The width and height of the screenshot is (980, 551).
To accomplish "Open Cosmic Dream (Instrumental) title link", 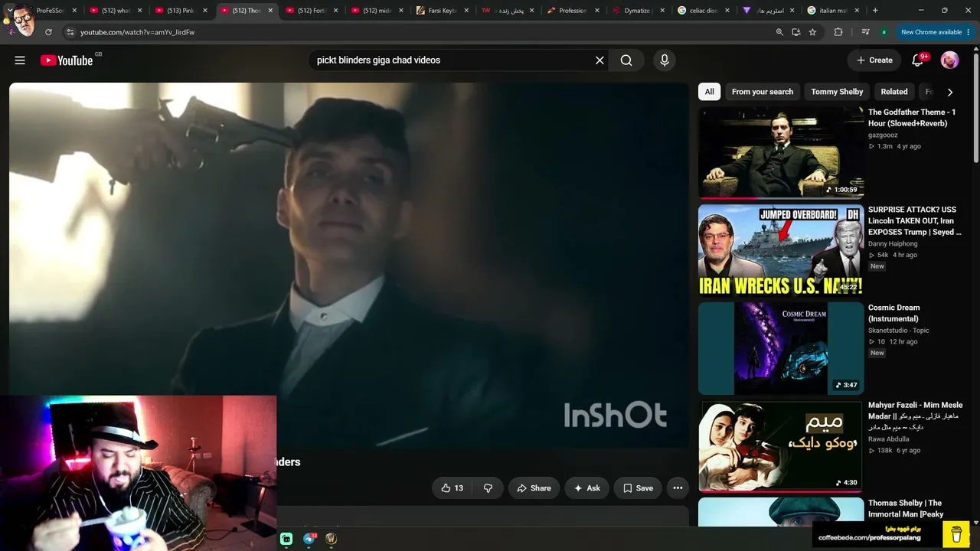I will [893, 313].
